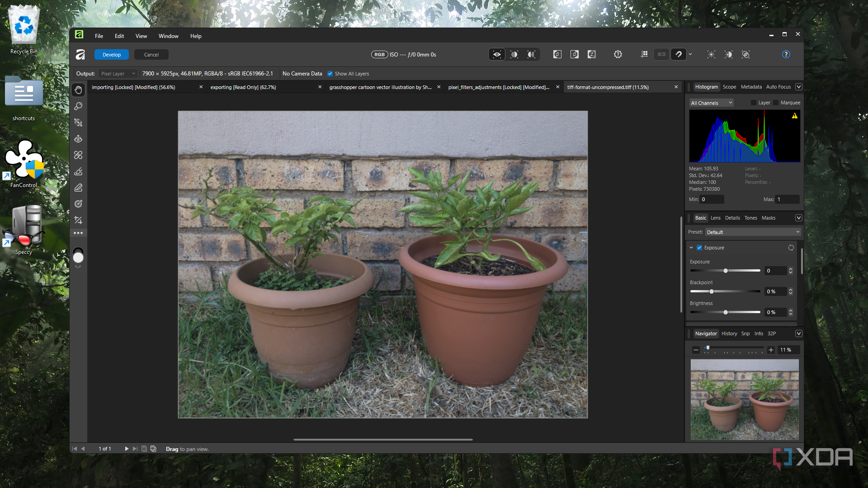Switch to the Tones tab
868x488 pixels.
[750, 218]
